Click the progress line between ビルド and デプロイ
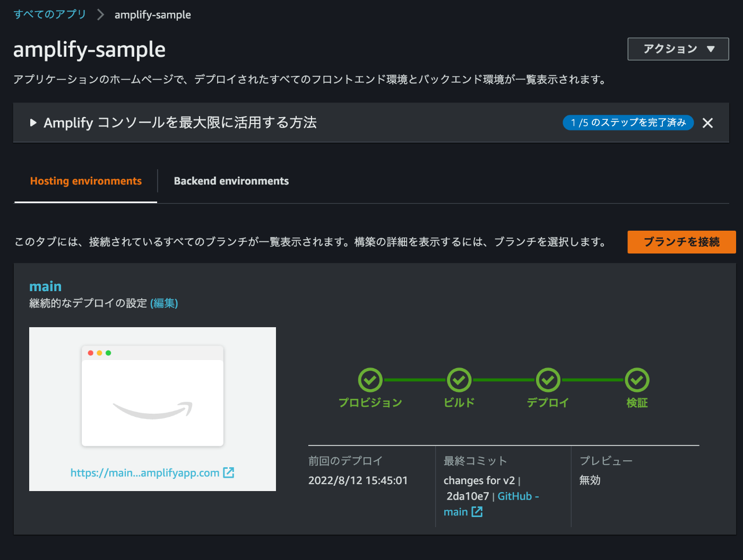This screenshot has height=560, width=743. [504, 380]
